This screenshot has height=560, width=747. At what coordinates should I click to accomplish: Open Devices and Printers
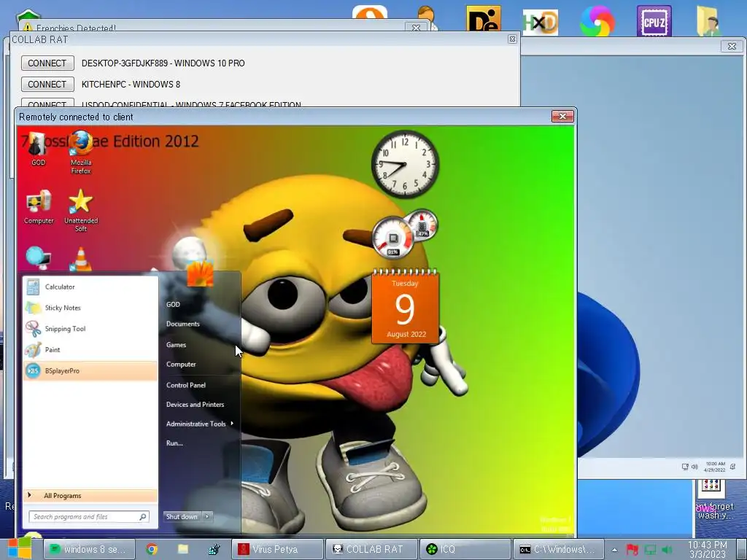click(x=196, y=404)
